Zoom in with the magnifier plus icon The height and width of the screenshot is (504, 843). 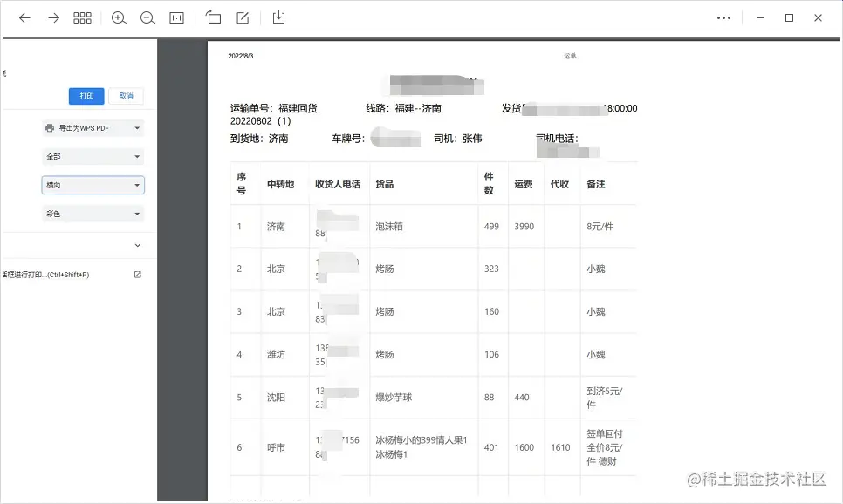[x=119, y=17]
